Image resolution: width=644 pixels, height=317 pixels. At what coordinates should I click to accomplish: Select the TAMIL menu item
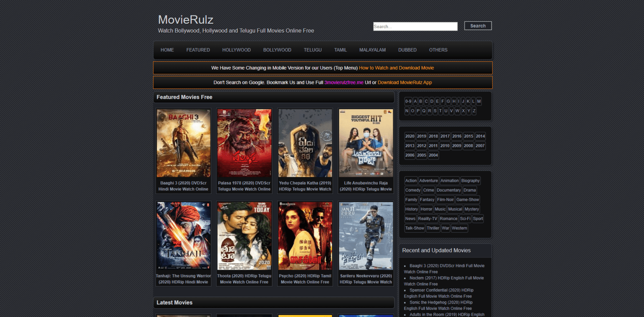click(340, 50)
